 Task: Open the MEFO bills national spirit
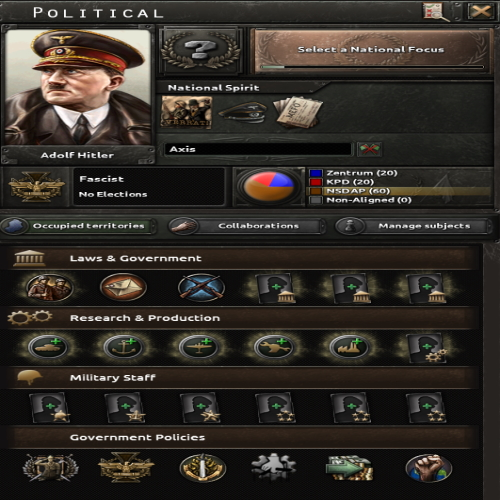[298, 112]
